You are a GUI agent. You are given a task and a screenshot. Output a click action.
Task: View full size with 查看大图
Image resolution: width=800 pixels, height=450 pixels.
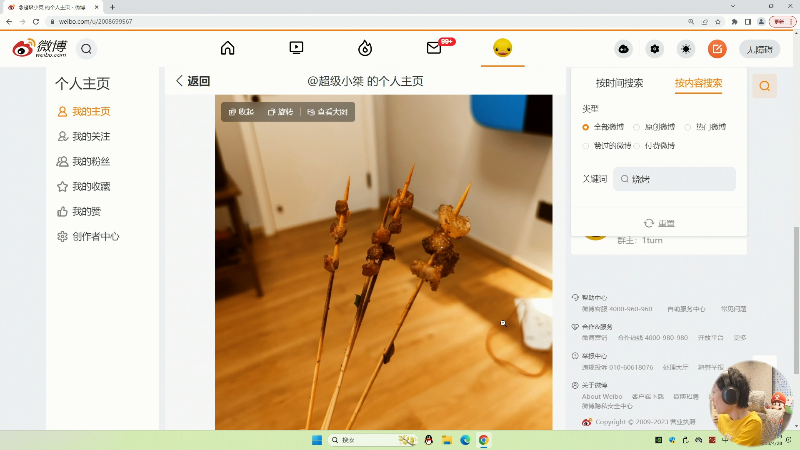pyautogui.click(x=328, y=112)
